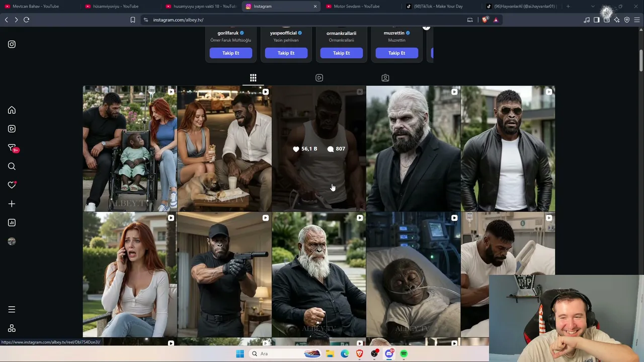644x362 pixels.
Task: Open the Reels section in sidebar
Action: [12, 129]
